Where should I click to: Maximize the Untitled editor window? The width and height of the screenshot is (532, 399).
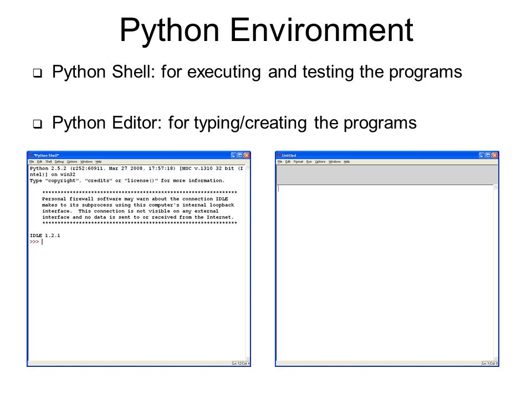[488, 155]
